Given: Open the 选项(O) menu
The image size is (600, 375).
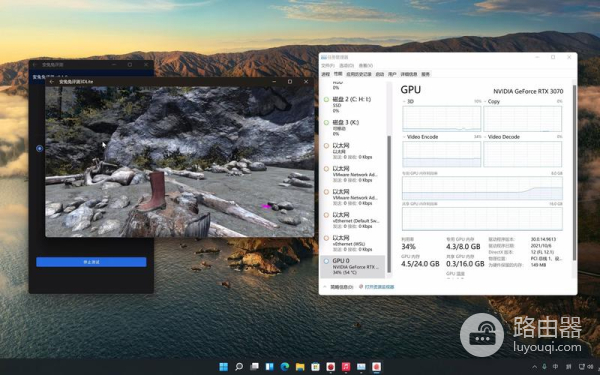Looking at the screenshot, I should click(346, 65).
